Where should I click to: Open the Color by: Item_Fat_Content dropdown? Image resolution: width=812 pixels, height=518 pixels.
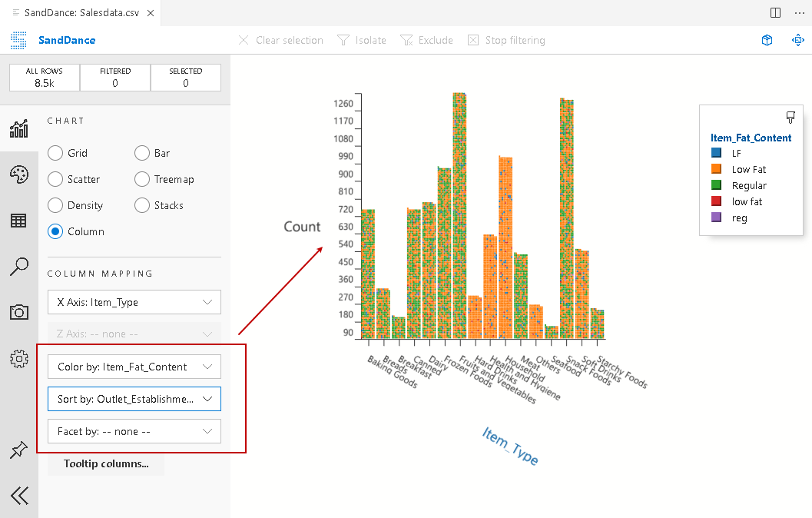(134, 367)
